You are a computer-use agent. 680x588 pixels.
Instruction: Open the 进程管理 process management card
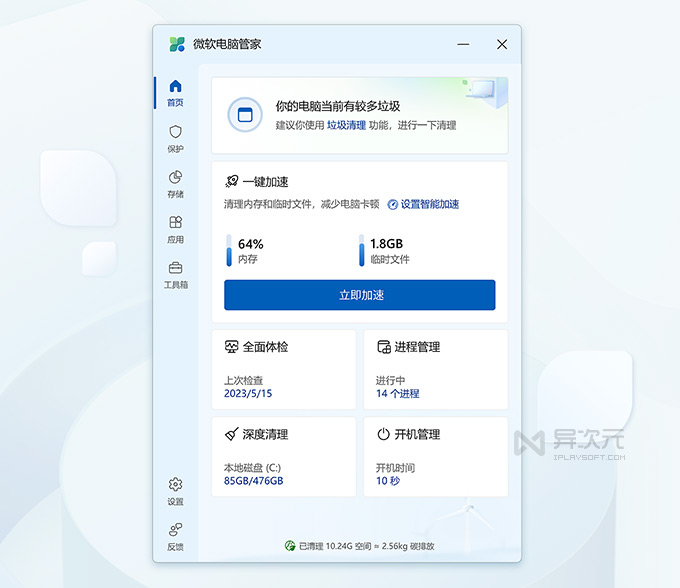(x=435, y=369)
